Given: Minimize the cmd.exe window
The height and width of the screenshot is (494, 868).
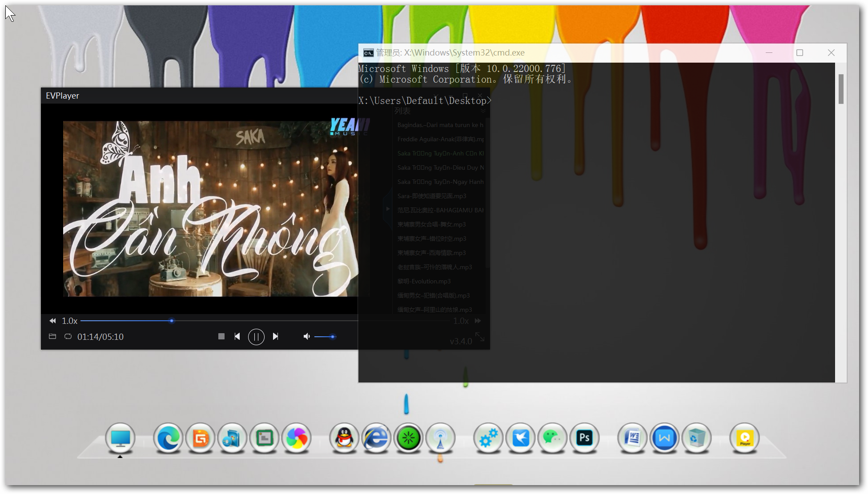Looking at the screenshot, I should coord(769,53).
